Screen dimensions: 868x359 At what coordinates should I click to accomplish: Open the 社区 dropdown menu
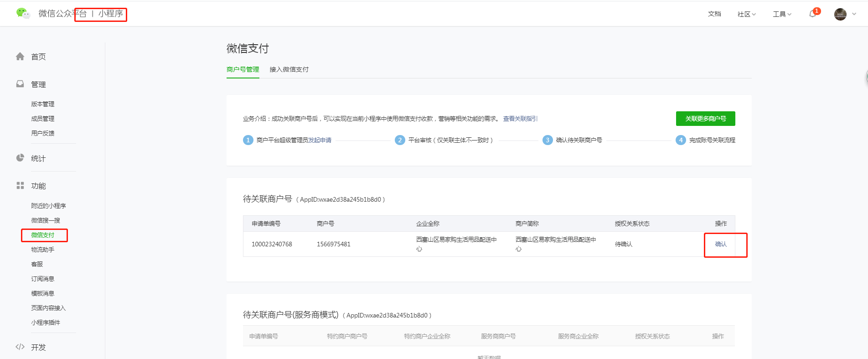click(x=747, y=14)
